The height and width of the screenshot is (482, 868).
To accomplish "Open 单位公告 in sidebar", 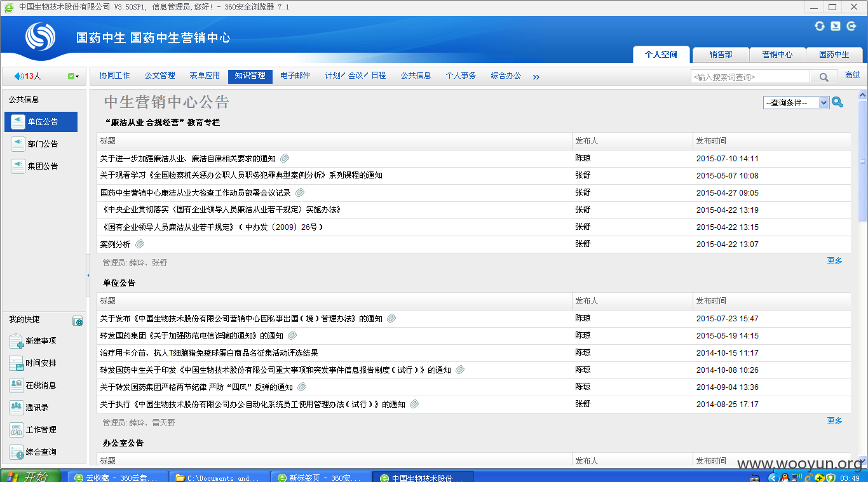I will [x=41, y=122].
